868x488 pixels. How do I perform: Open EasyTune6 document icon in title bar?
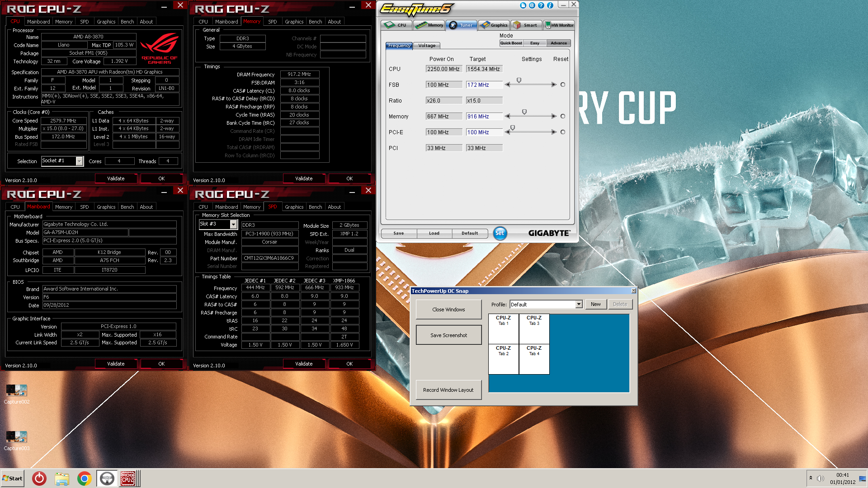(523, 5)
